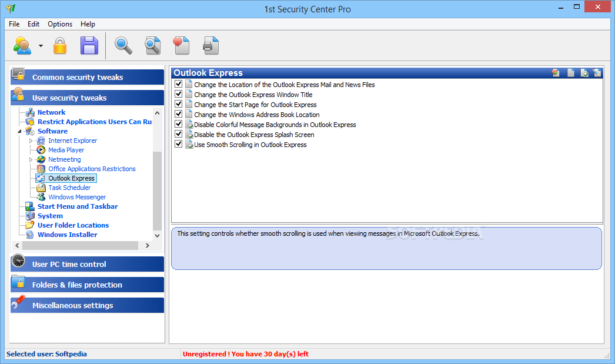
Task: Click the Selected user: Softpedia status text
Action: [x=46, y=354]
